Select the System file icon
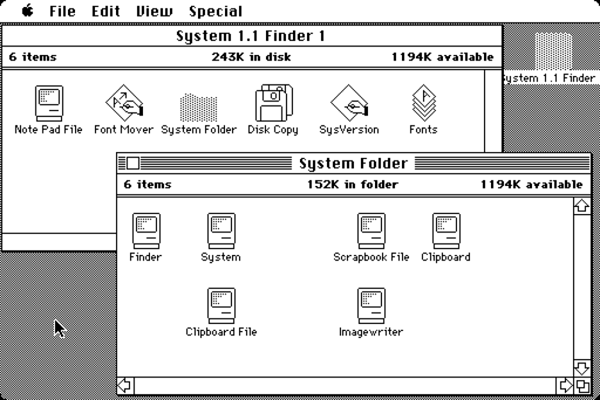The width and height of the screenshot is (600, 400). [x=221, y=231]
